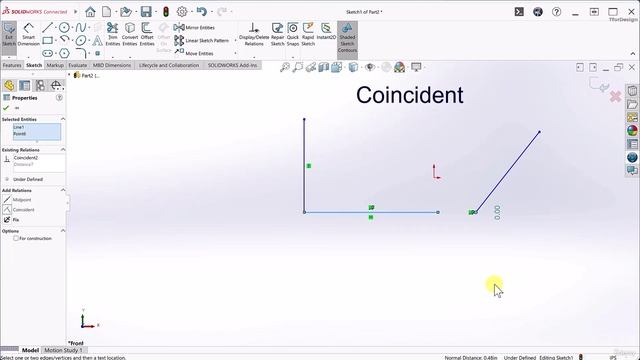This screenshot has width=640, height=360.
Task: Create a New document
Action: tap(107, 12)
